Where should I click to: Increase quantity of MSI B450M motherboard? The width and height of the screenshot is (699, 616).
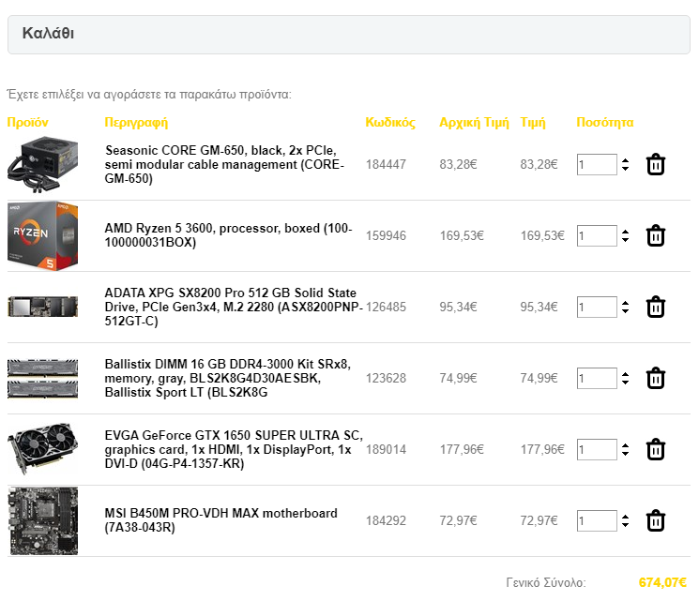coord(625,518)
